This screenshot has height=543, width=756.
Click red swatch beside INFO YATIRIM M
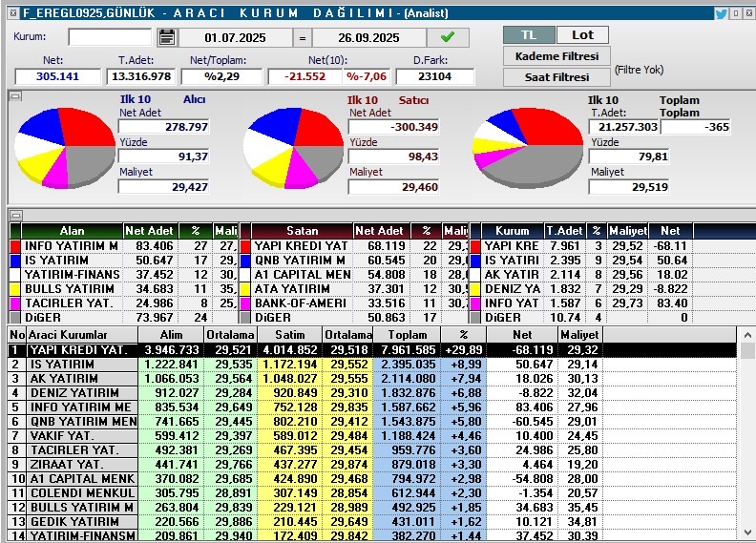coord(15,246)
